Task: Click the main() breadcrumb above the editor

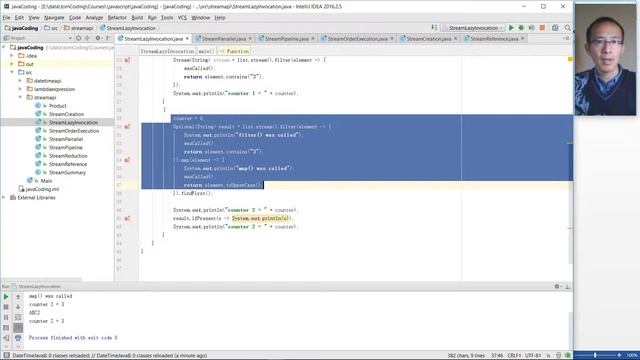Action: (x=206, y=51)
